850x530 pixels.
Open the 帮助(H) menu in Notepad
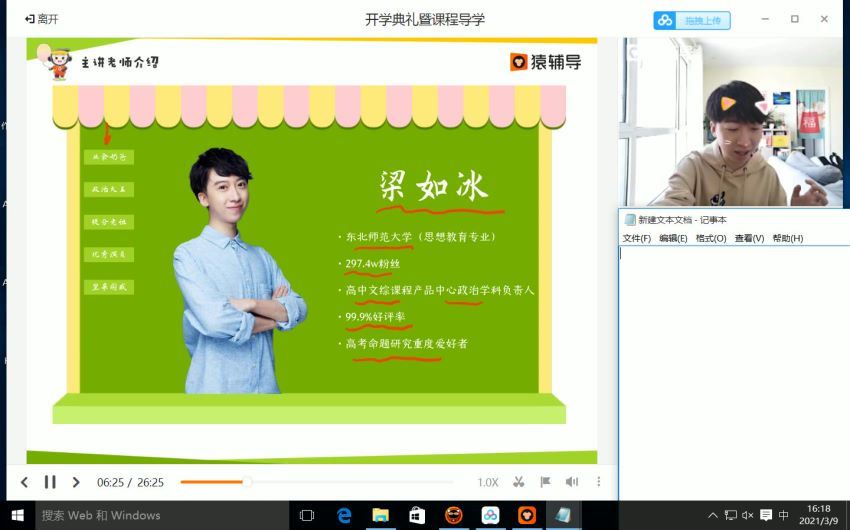[788, 238]
